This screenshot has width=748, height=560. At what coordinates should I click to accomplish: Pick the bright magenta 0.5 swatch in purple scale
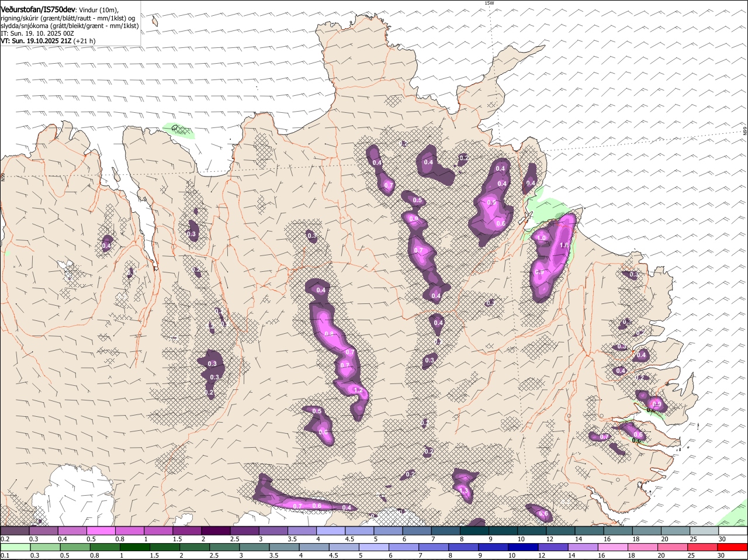click(x=101, y=531)
